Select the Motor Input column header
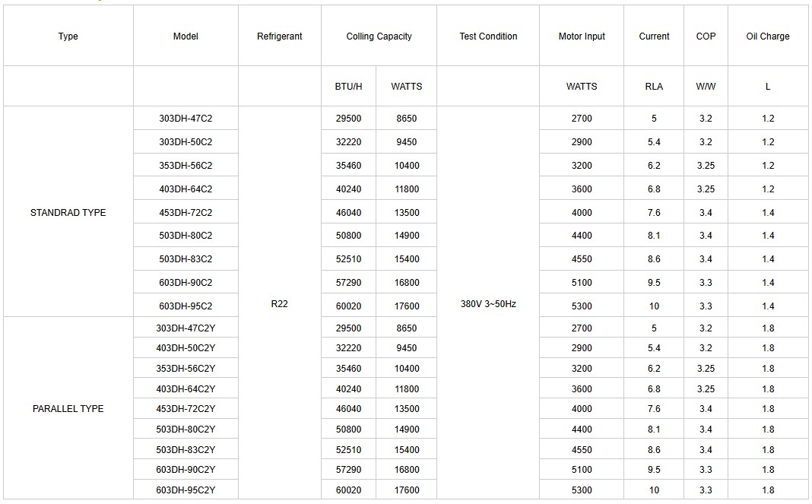 [582, 36]
